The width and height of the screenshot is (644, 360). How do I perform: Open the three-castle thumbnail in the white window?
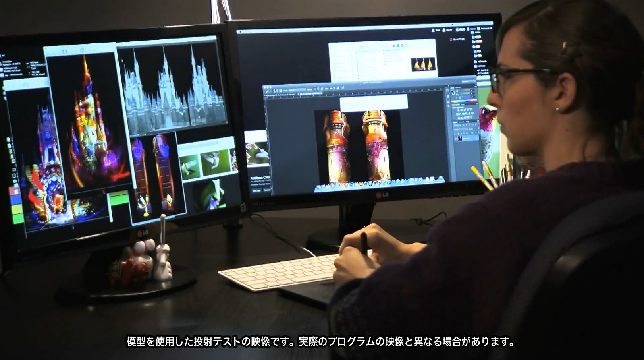click(x=423, y=64)
